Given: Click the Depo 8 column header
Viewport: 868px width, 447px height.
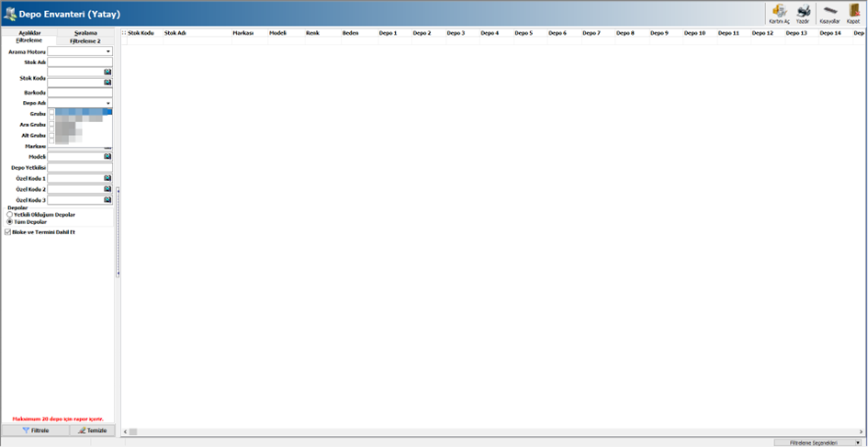Looking at the screenshot, I should pos(632,33).
